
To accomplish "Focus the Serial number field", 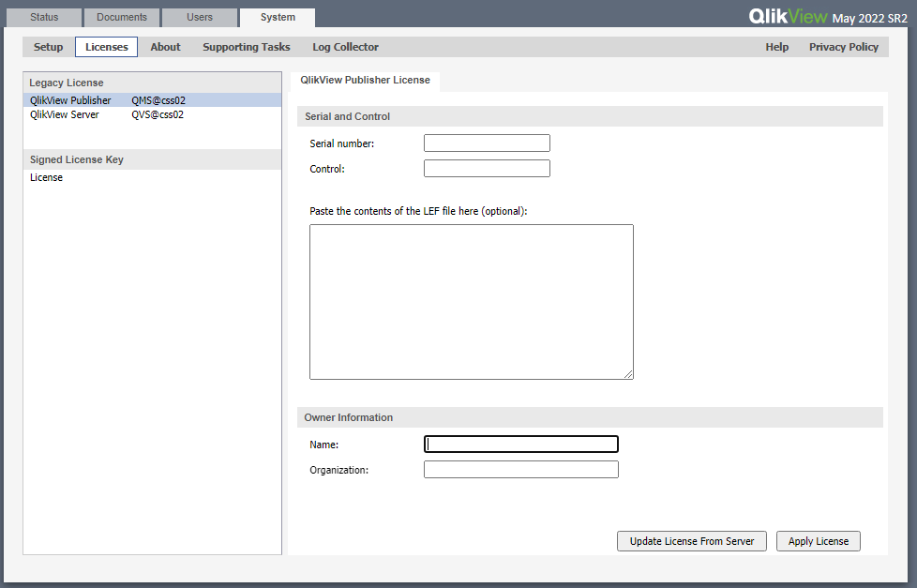I will click(x=487, y=143).
